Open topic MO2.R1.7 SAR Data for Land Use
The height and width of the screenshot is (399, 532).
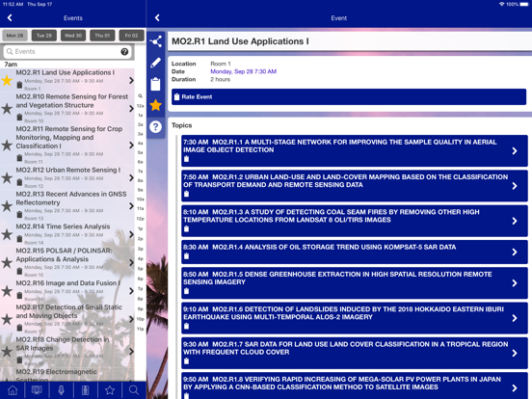355,352
